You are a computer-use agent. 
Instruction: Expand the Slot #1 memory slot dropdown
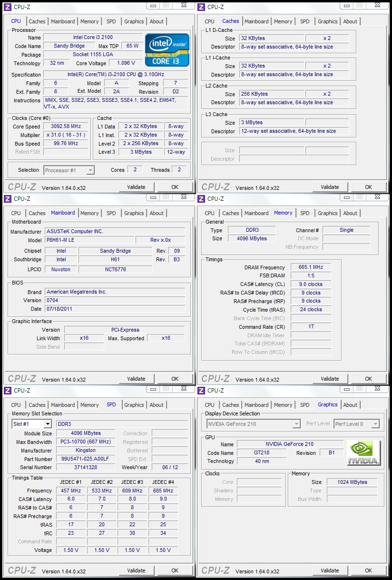pyautogui.click(x=31, y=424)
